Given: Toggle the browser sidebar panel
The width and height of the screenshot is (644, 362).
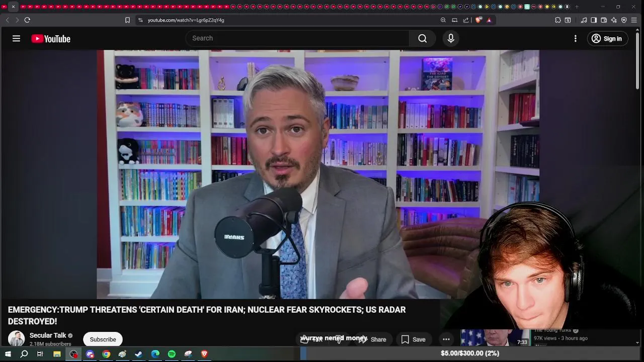Looking at the screenshot, I should click(x=594, y=20).
